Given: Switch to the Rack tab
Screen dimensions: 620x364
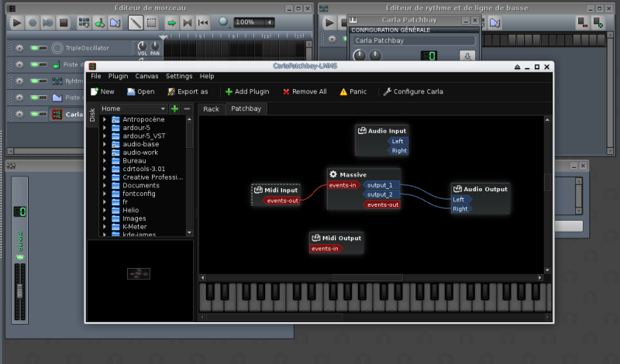Looking at the screenshot, I should point(211,109).
